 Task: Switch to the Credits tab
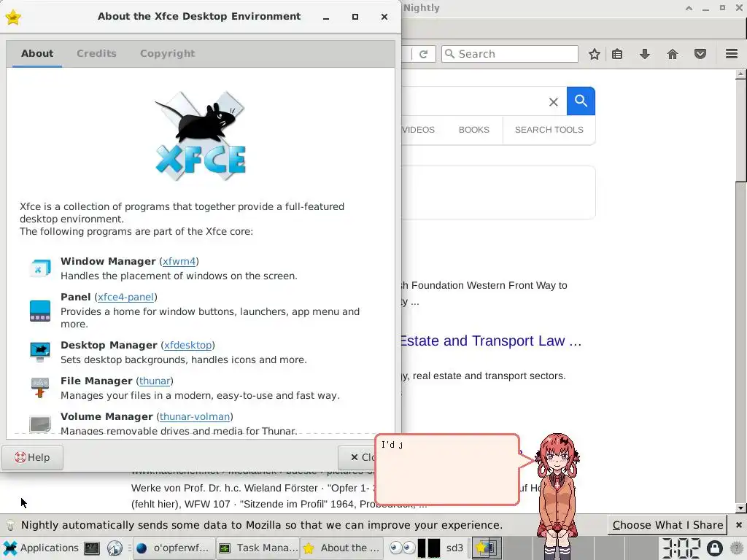[x=96, y=53]
